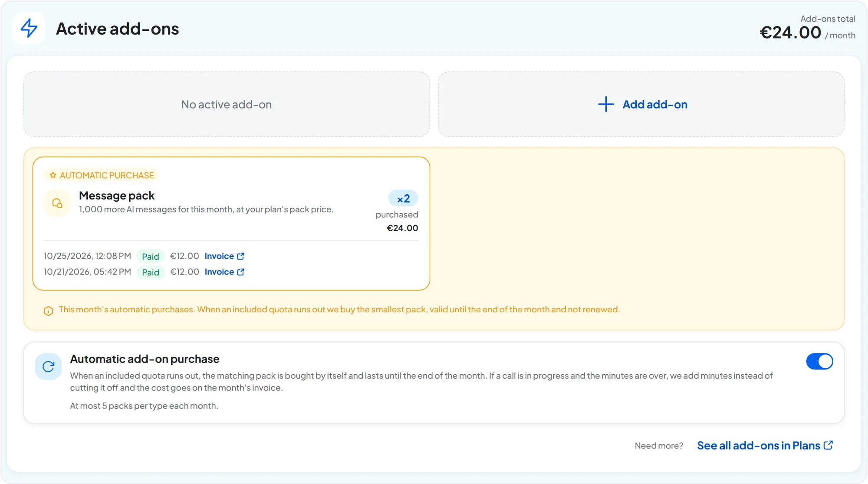
Task: Click the €12.00 amount on 10/21/2026 row
Action: [184, 272]
